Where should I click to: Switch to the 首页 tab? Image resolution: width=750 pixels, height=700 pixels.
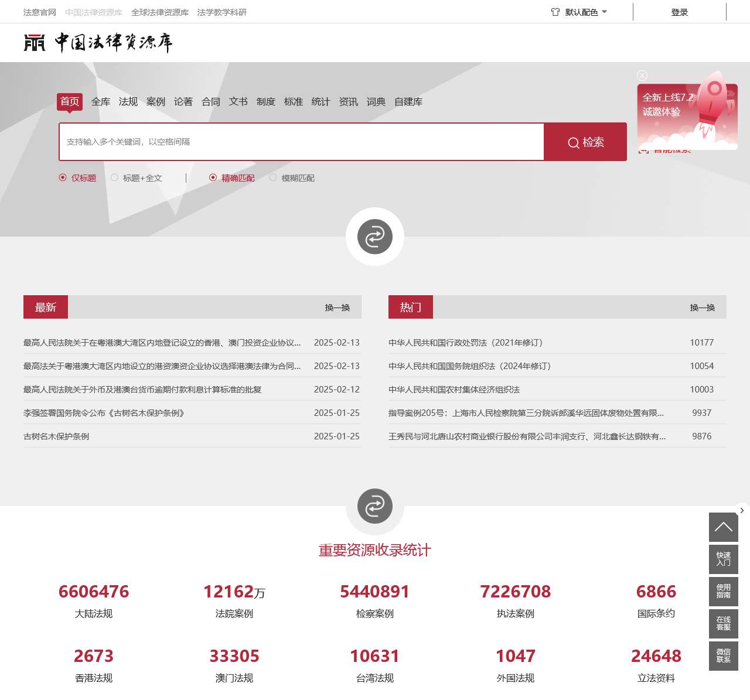70,101
